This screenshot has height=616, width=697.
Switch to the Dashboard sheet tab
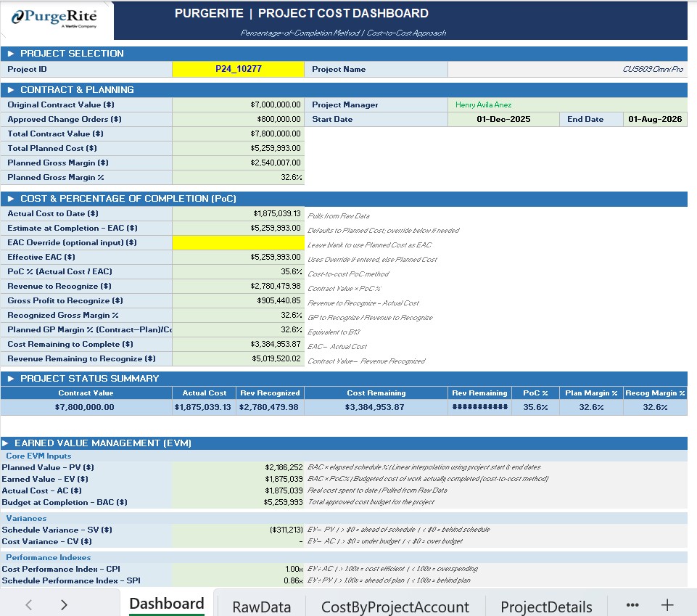[x=167, y=604]
